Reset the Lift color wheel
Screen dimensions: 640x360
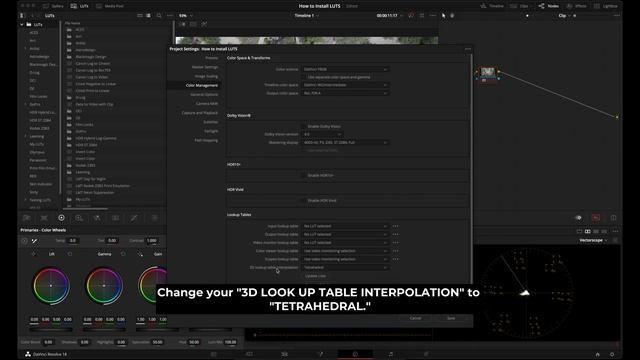pyautogui.click(x=70, y=254)
